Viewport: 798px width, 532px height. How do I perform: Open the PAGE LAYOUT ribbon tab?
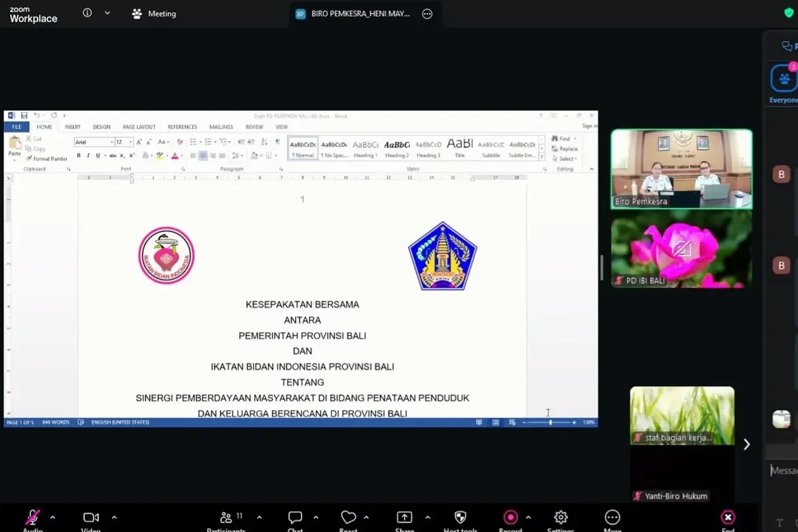[139, 127]
